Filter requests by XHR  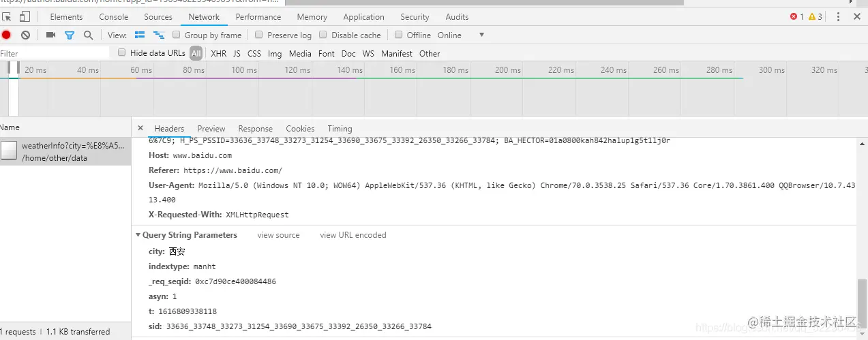tap(219, 53)
